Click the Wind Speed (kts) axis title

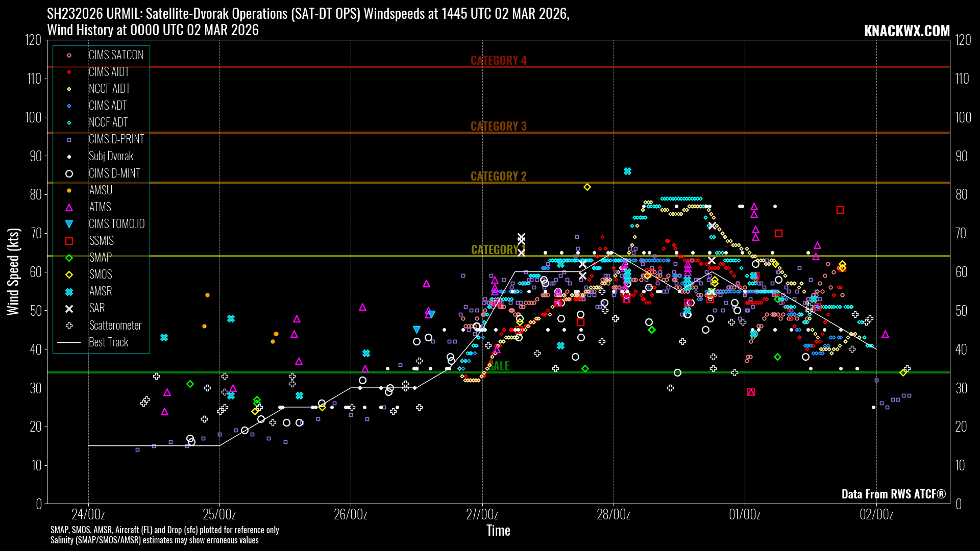(x=13, y=271)
